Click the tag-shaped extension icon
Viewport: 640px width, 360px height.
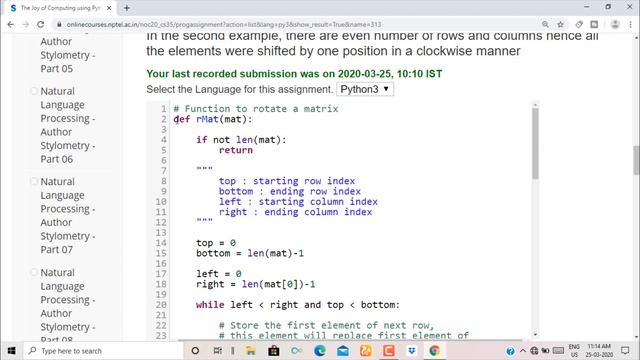579,24
